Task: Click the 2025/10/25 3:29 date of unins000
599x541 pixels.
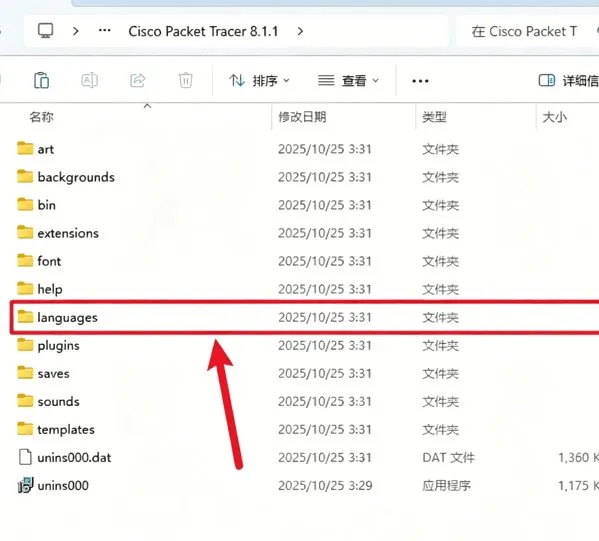Action: coord(325,486)
